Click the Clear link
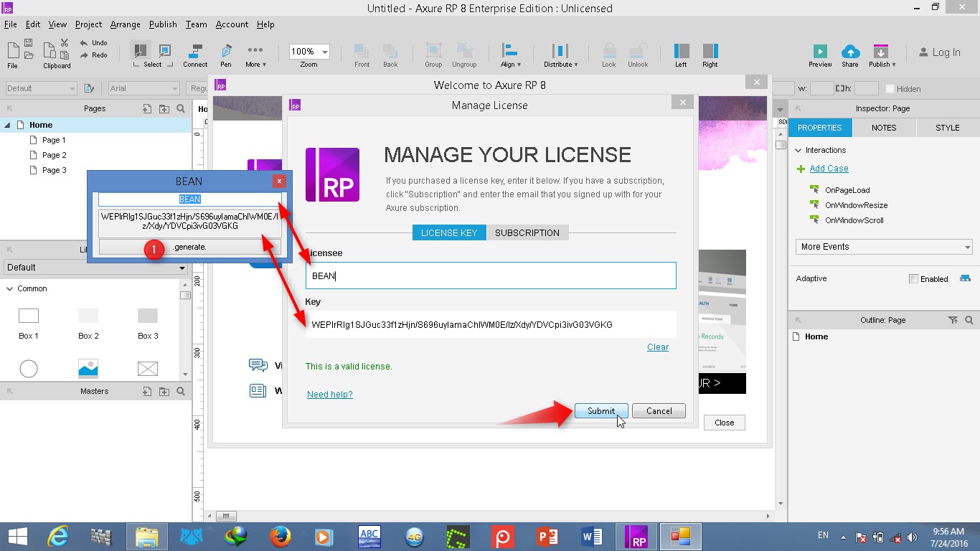Image resolution: width=980 pixels, height=551 pixels. point(658,347)
